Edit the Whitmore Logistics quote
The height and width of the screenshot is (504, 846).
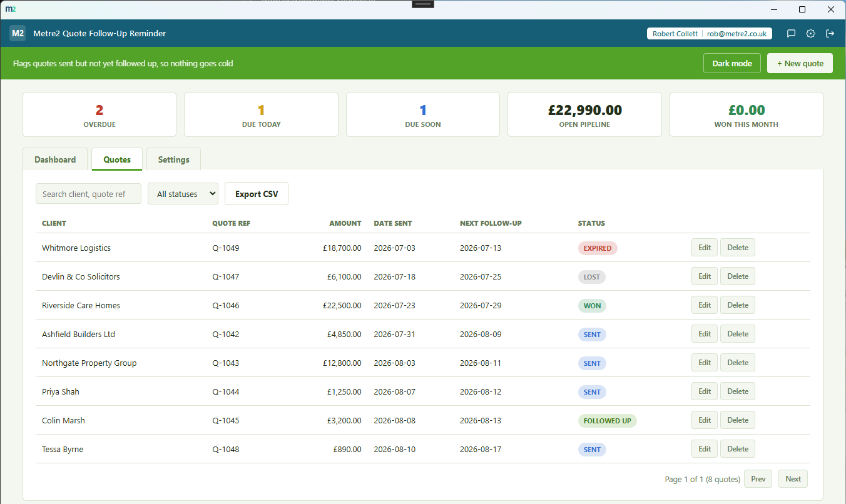tap(705, 248)
